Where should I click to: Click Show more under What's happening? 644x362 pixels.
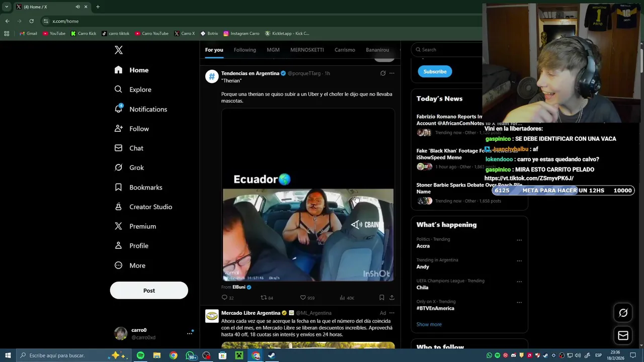[429, 324]
